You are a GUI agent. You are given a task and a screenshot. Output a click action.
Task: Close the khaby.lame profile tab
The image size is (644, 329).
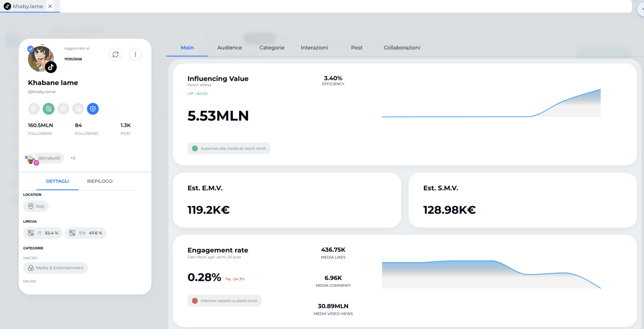click(x=50, y=6)
